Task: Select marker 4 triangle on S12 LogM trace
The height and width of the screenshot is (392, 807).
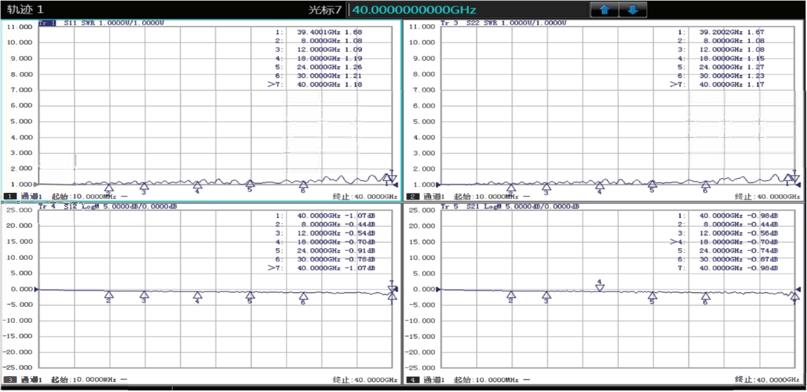Action: pos(197,296)
